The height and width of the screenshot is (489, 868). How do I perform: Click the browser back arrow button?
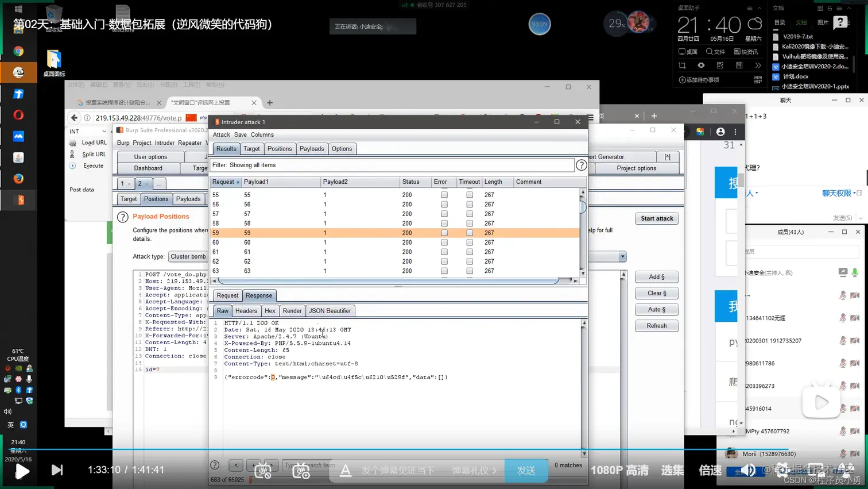[x=74, y=118]
